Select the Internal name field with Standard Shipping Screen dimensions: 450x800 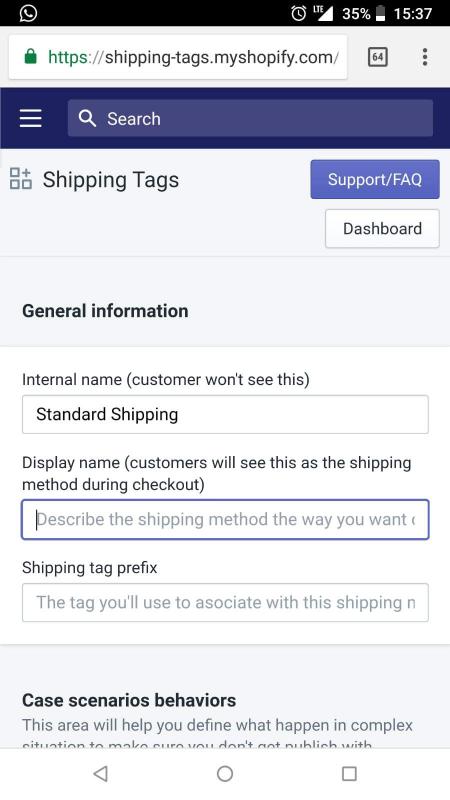coord(225,414)
